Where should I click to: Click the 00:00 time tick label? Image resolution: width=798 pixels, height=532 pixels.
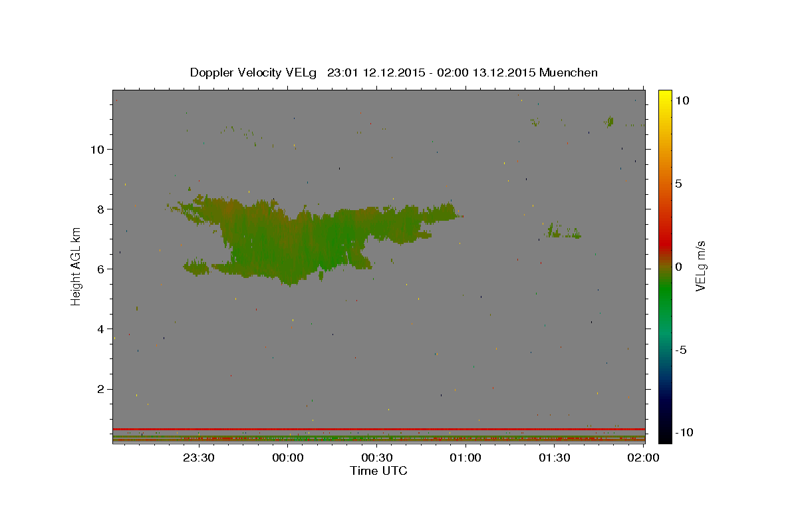(288, 458)
